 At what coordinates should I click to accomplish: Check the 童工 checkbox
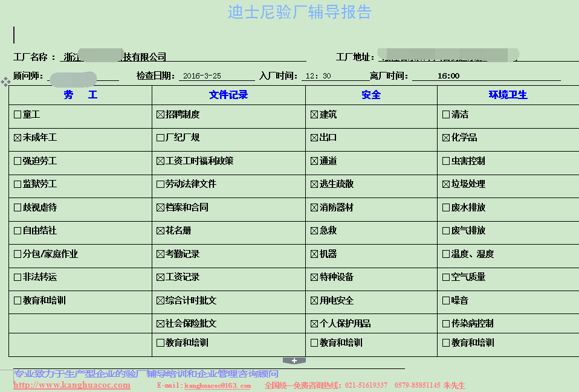[18, 115]
